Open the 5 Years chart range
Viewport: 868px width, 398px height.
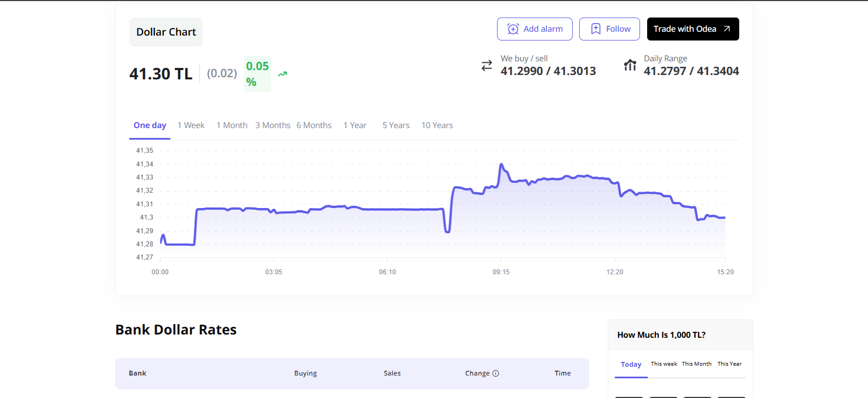coord(396,125)
